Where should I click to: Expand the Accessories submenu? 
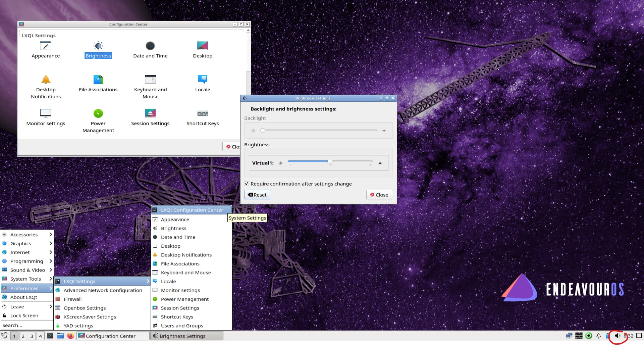pos(27,235)
